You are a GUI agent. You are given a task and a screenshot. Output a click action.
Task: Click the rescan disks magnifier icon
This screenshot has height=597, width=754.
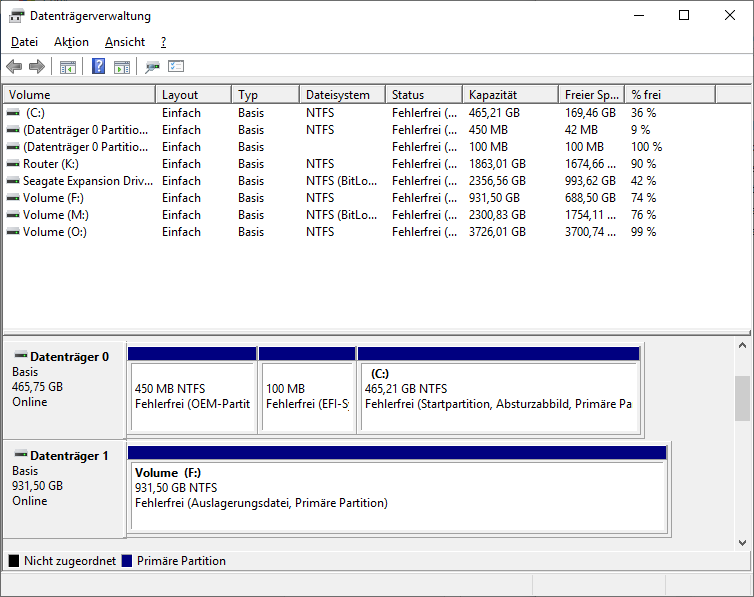(x=152, y=67)
